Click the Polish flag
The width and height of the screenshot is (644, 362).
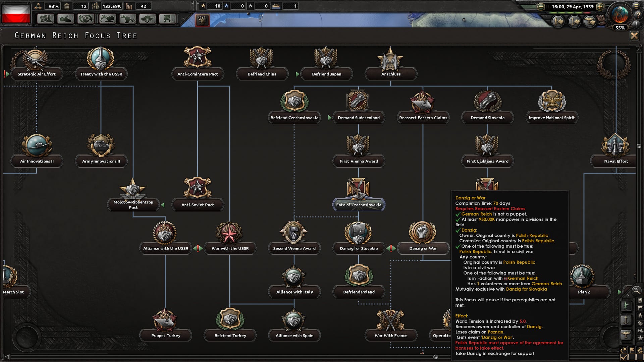[16, 13]
